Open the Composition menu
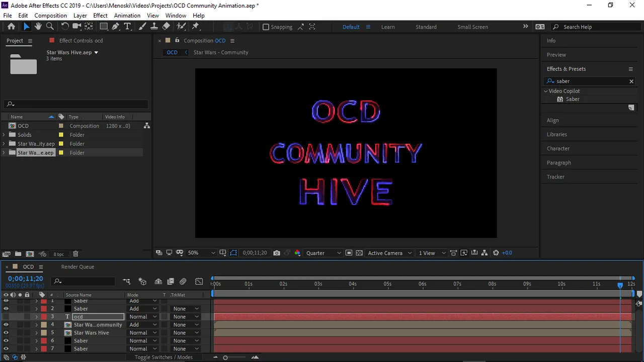Screen dimensions: 644x362 [50, 16]
